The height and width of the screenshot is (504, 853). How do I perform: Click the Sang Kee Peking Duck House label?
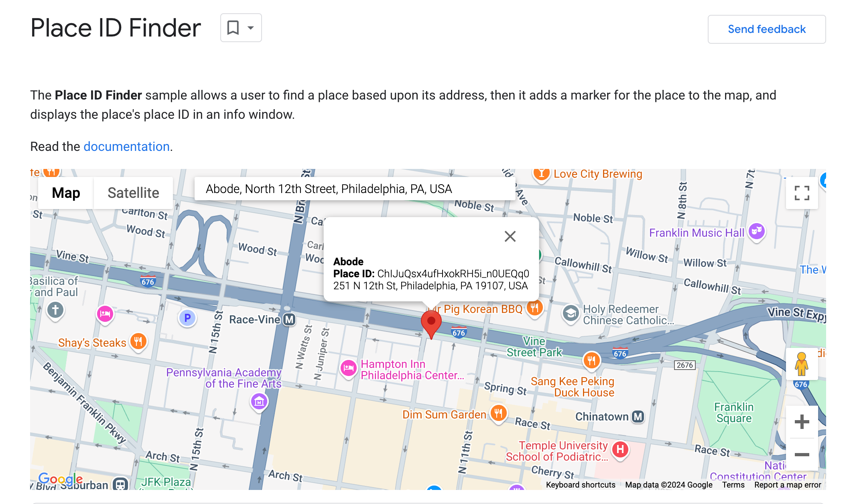tap(573, 387)
